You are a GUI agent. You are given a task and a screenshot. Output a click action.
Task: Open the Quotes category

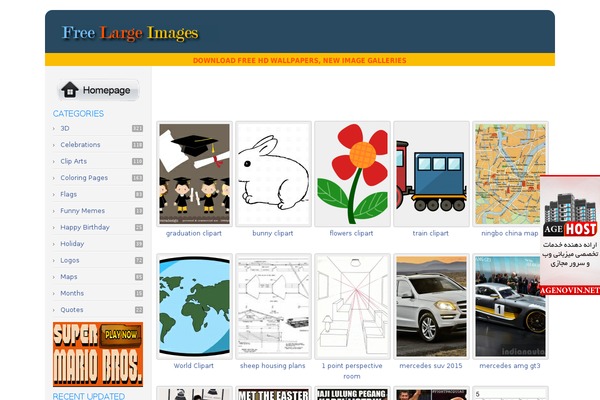click(x=72, y=310)
